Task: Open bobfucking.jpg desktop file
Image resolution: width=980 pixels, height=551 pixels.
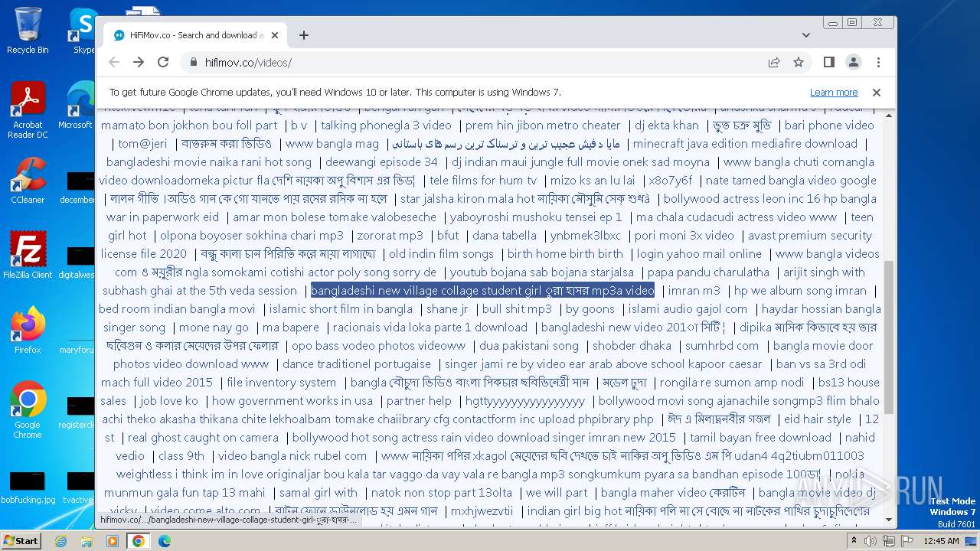Action: pos(28,488)
